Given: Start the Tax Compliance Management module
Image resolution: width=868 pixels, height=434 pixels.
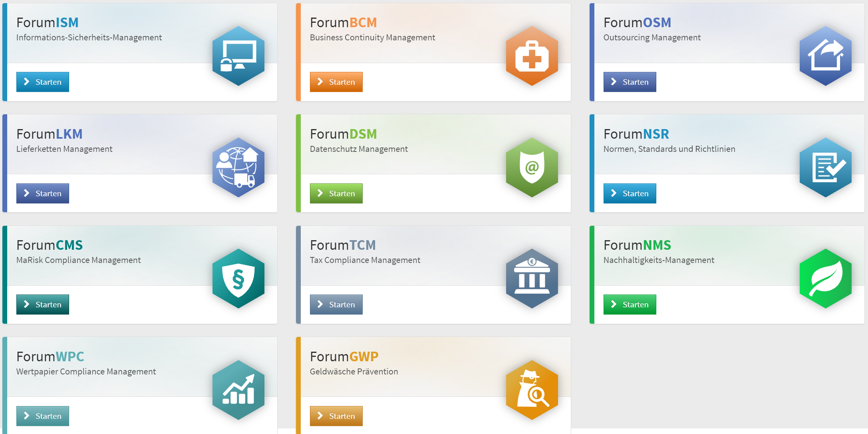Looking at the screenshot, I should click(336, 305).
